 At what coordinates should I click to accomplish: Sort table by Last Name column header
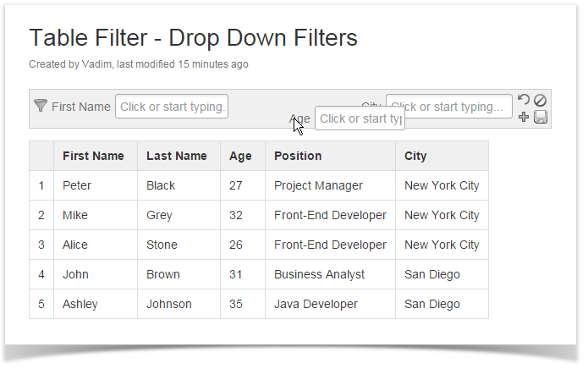(x=176, y=156)
